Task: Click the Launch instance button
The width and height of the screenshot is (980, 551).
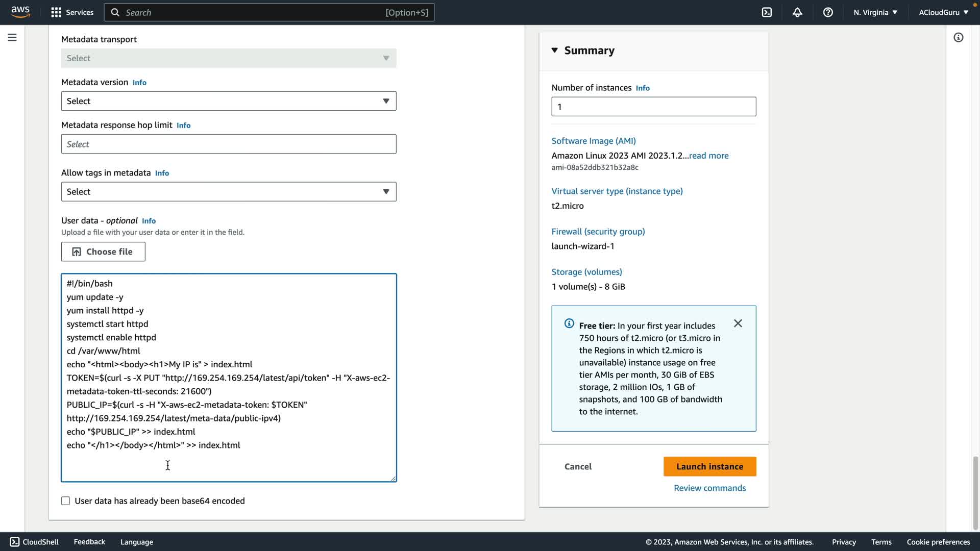Action: [709, 466]
